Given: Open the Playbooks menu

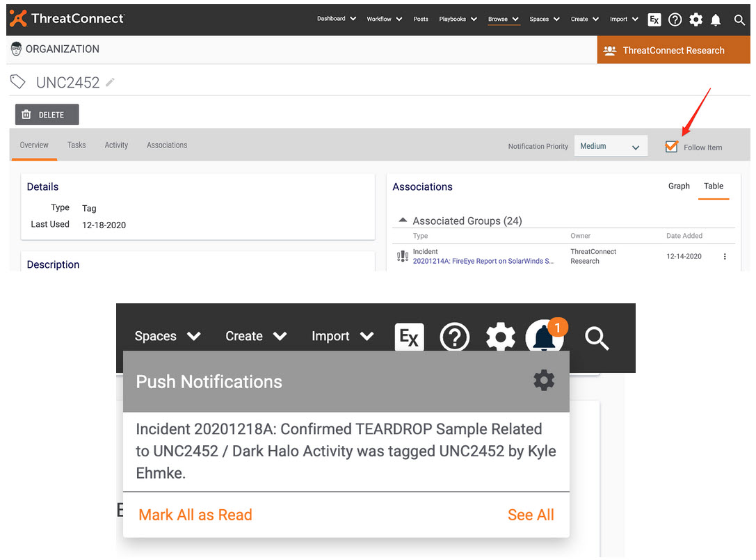Looking at the screenshot, I should pos(458,19).
